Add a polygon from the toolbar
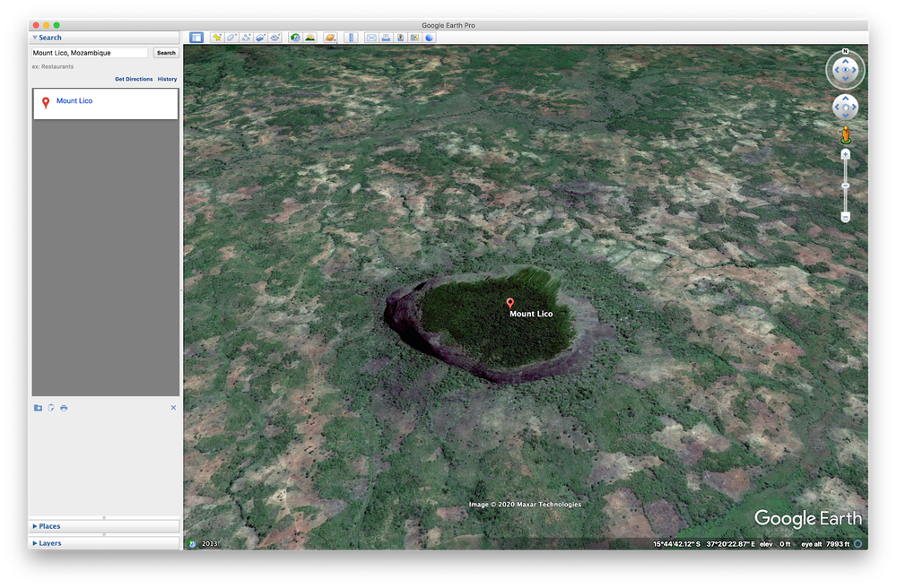Screen dimensions: 897x588 click(x=231, y=38)
